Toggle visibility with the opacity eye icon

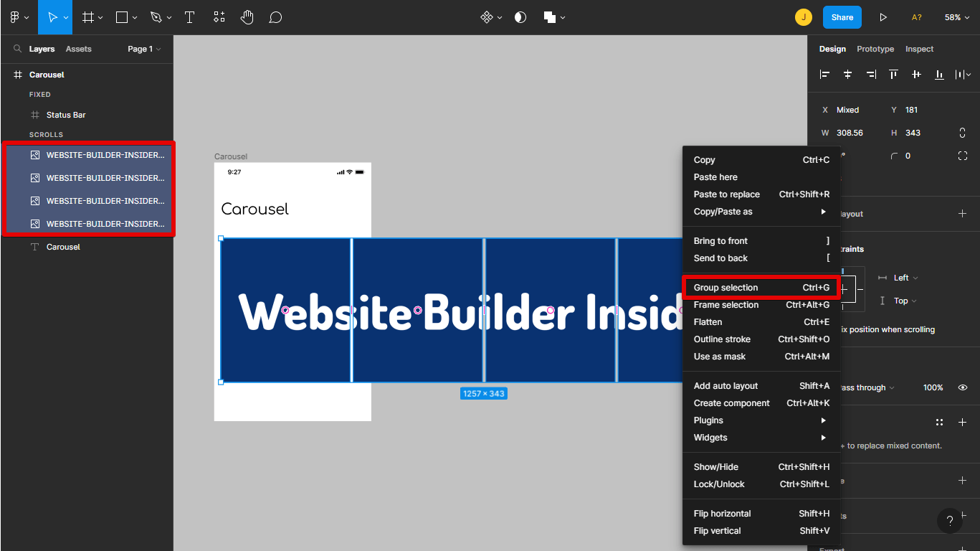coord(963,387)
